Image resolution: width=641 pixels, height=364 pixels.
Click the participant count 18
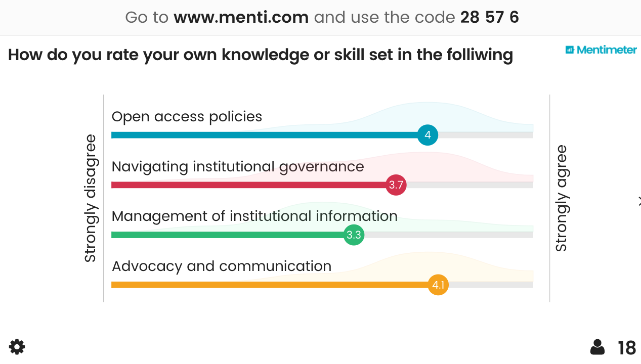(627, 348)
